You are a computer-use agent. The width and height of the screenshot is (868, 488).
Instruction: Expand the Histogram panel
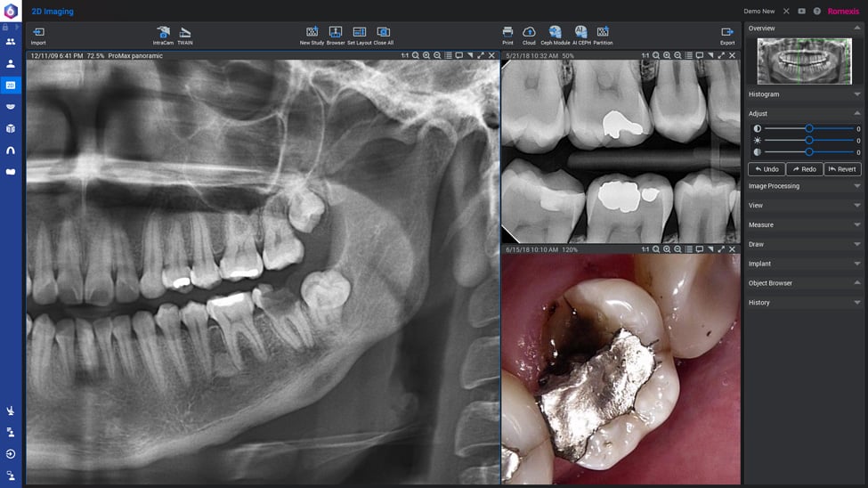click(x=803, y=94)
